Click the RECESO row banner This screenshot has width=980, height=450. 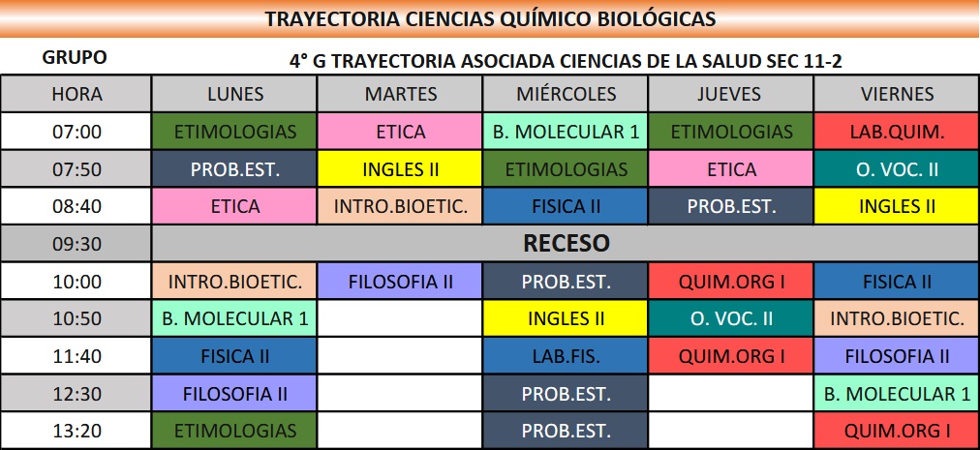(x=566, y=242)
